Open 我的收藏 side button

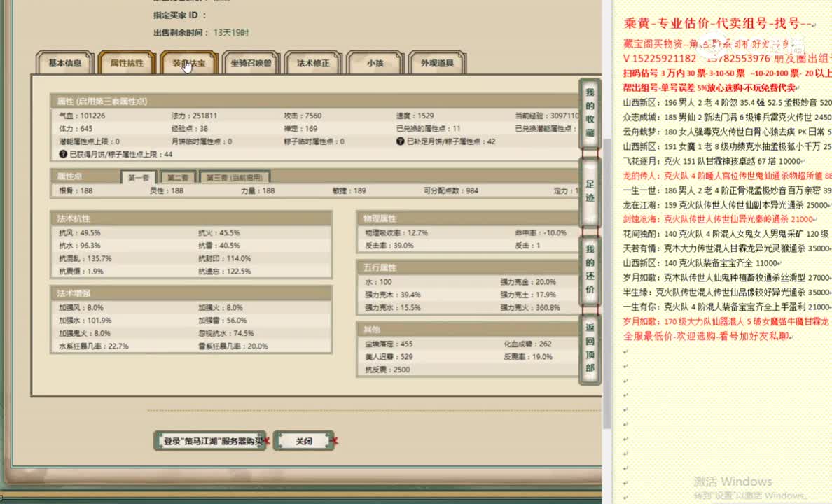(590, 113)
